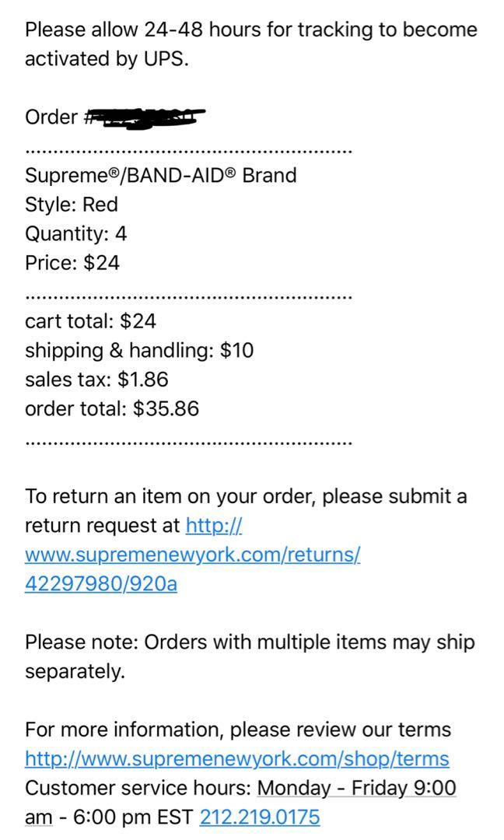
Task: Click the 'For more information' terms sentence
Action: pos(238,730)
